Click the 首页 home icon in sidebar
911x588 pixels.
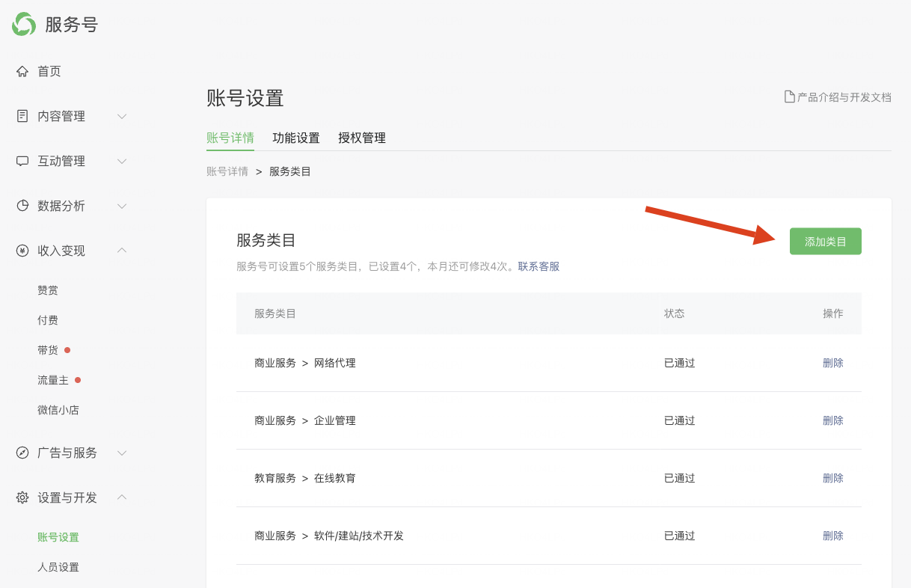click(x=22, y=71)
